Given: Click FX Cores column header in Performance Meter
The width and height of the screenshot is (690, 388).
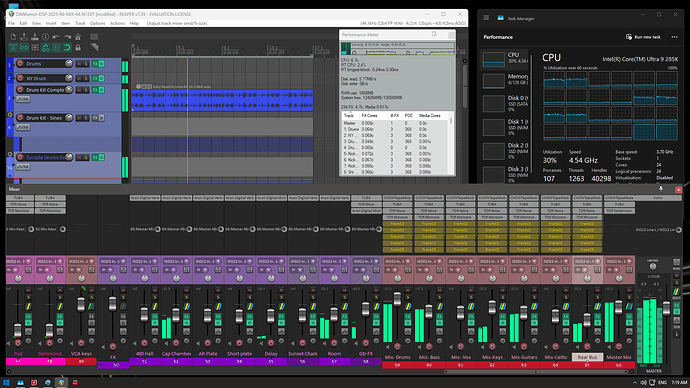Looking at the screenshot, I should pos(369,116).
